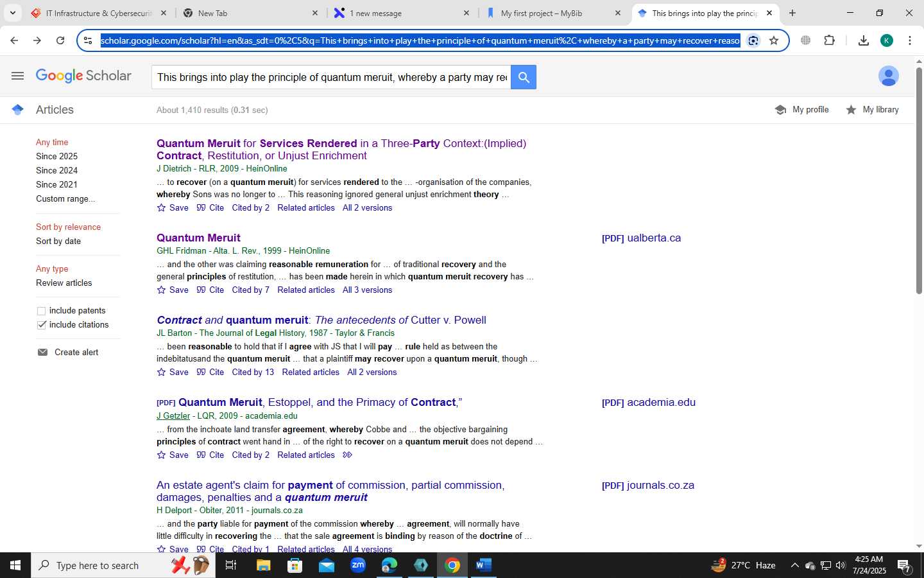Filter results Since 2024
Viewport: 924px width, 578px height.
[56, 170]
